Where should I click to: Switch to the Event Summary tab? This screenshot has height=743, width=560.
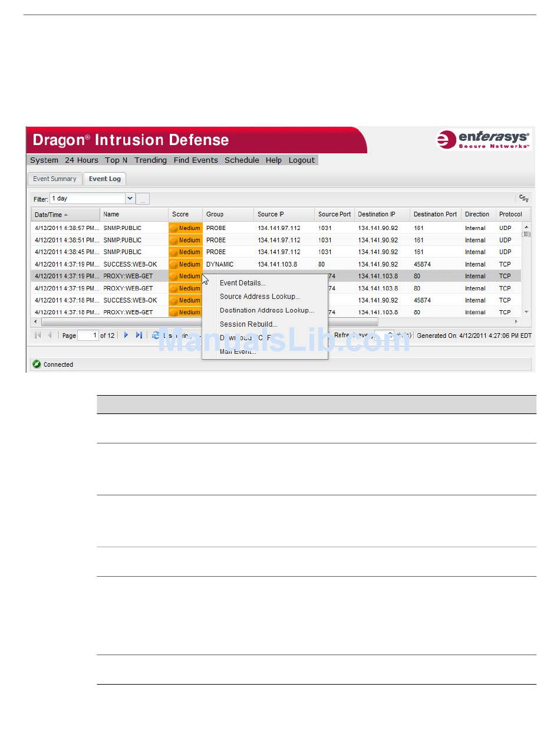tap(55, 179)
